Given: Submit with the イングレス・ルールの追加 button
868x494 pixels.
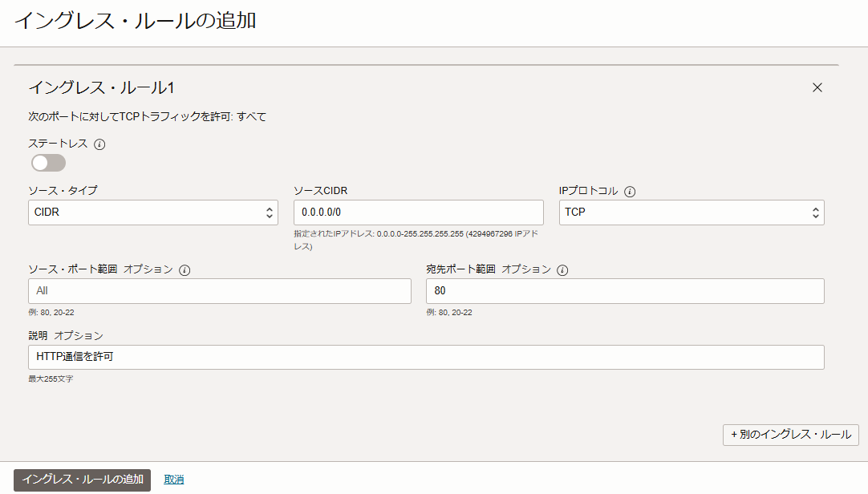Looking at the screenshot, I should (82, 480).
